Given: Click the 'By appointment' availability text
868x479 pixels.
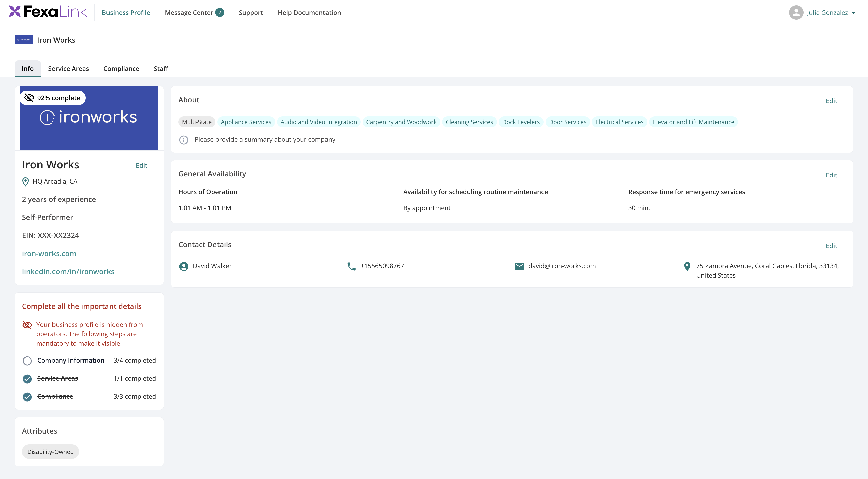Looking at the screenshot, I should pos(426,208).
